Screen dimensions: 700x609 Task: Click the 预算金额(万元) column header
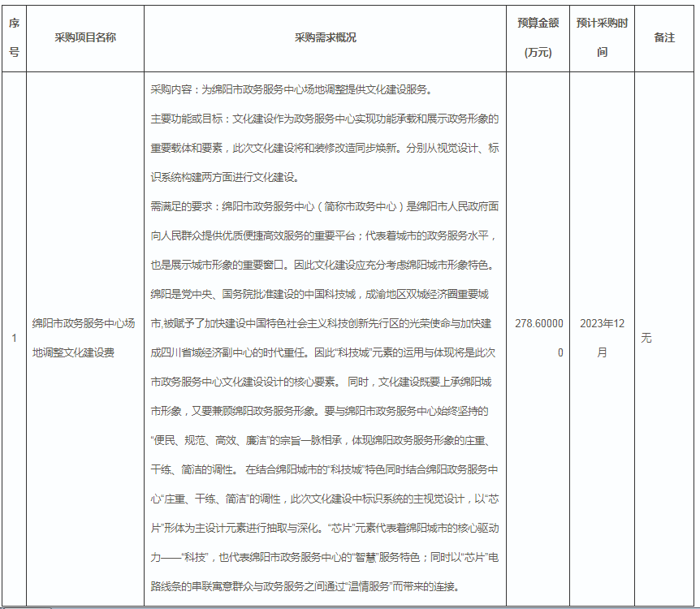click(538, 37)
